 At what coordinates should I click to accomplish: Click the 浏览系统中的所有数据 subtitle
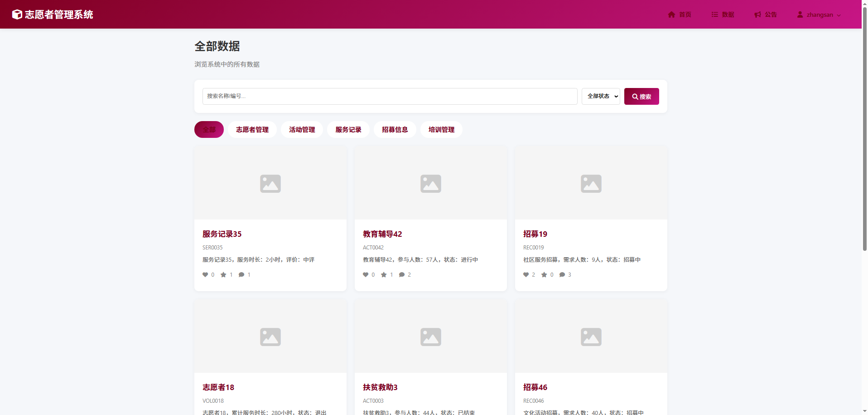coord(227,64)
